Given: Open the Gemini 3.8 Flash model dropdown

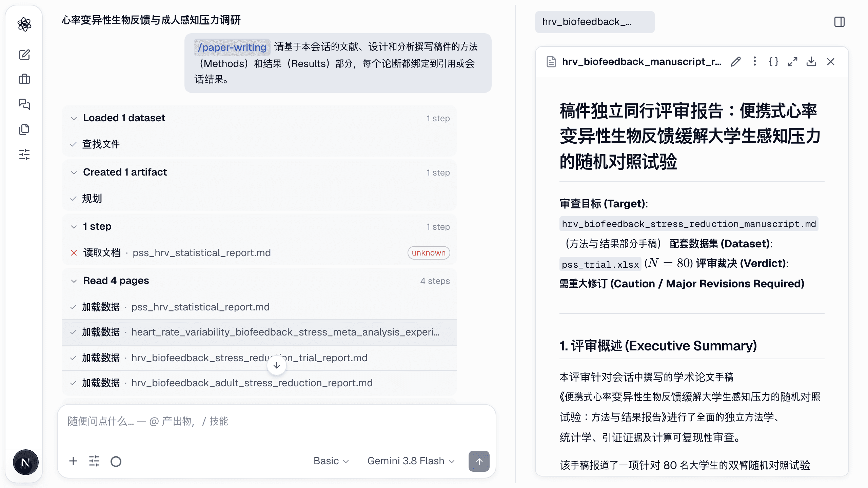Looking at the screenshot, I should (411, 461).
